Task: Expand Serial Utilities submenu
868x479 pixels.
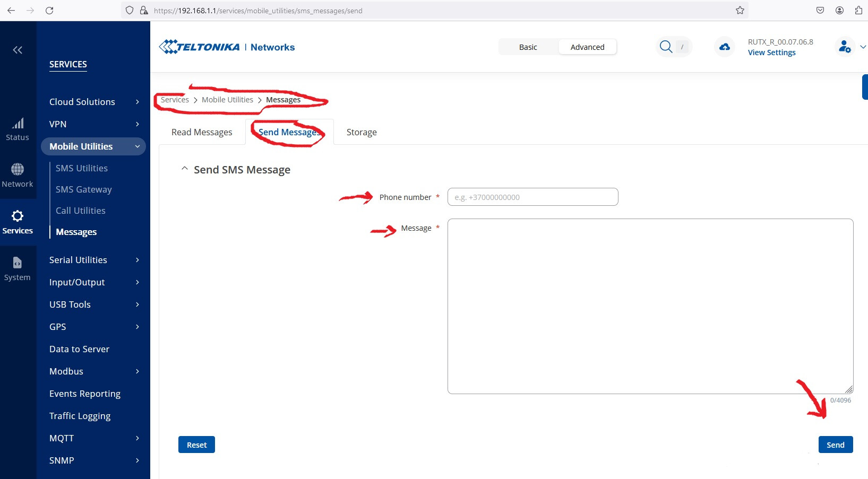Action: pos(137,260)
